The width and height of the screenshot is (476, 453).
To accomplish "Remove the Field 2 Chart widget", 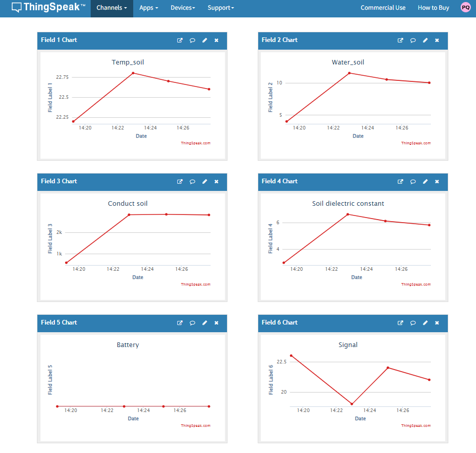I will (437, 40).
